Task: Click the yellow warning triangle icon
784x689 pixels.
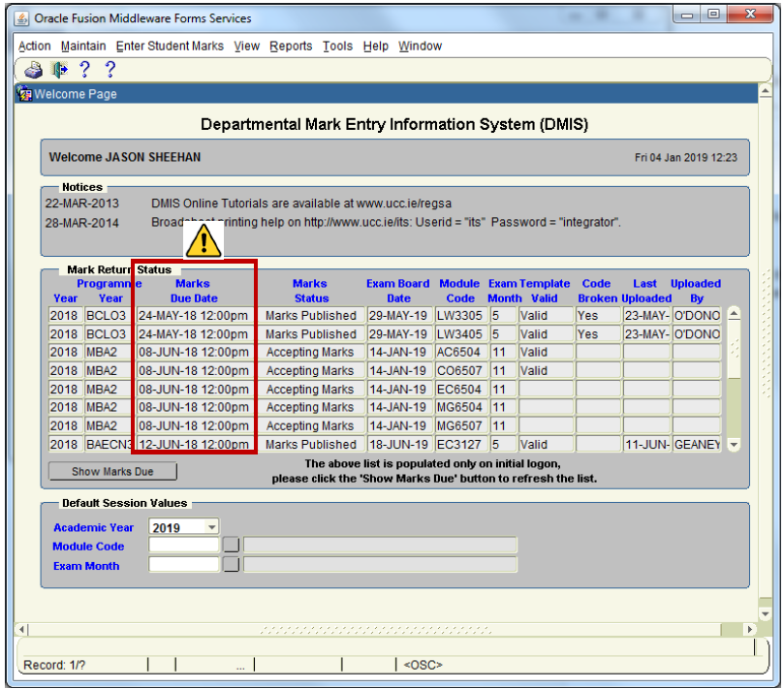Action: (x=204, y=242)
